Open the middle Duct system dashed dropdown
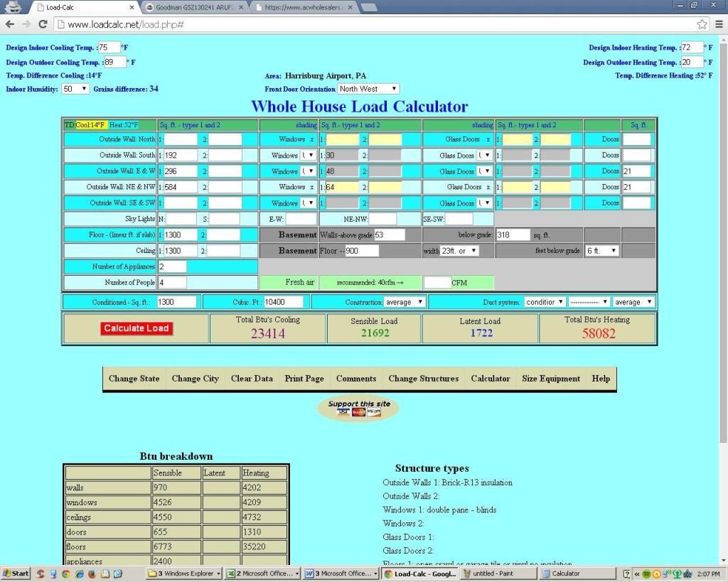Viewport: 728px width, 582px height. pyautogui.click(x=589, y=302)
